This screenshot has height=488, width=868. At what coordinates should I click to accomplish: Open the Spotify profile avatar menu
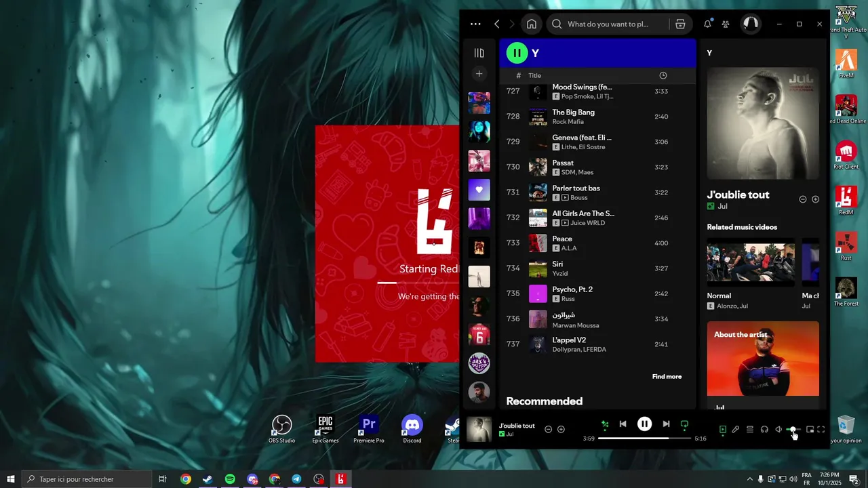751,24
